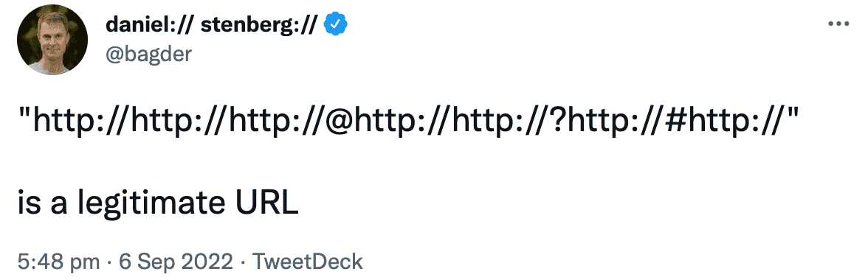Click the word "URL" ending the tweet

(x=263, y=204)
